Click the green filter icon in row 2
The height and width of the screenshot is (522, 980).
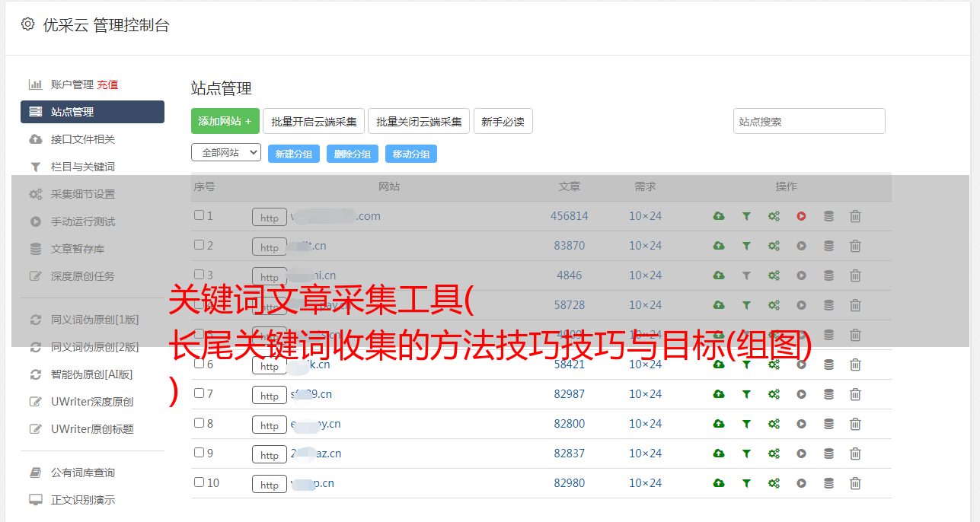pos(746,246)
